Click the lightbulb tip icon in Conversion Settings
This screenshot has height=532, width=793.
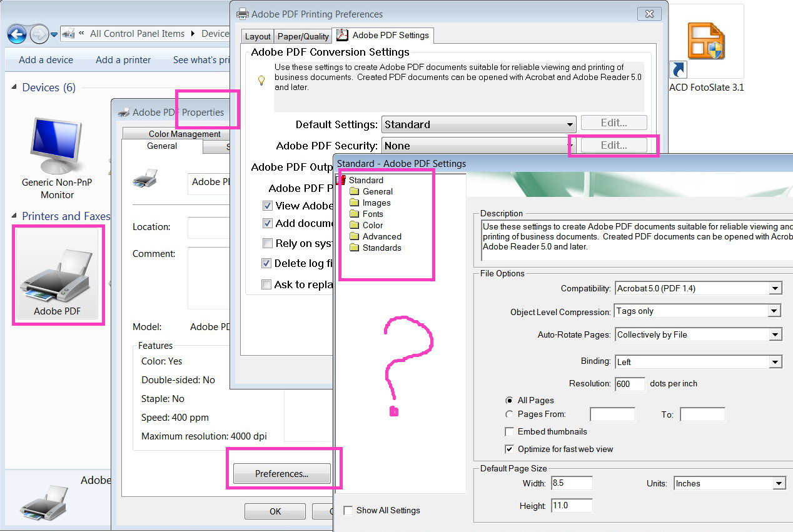click(x=262, y=81)
